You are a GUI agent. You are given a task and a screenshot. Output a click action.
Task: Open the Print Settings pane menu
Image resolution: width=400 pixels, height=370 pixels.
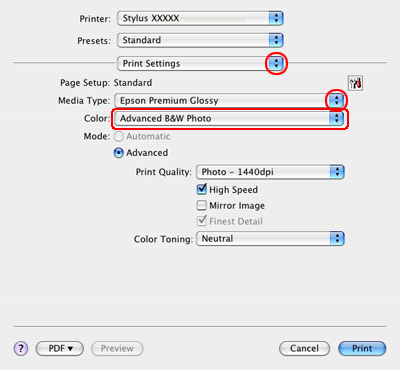pyautogui.click(x=200, y=63)
